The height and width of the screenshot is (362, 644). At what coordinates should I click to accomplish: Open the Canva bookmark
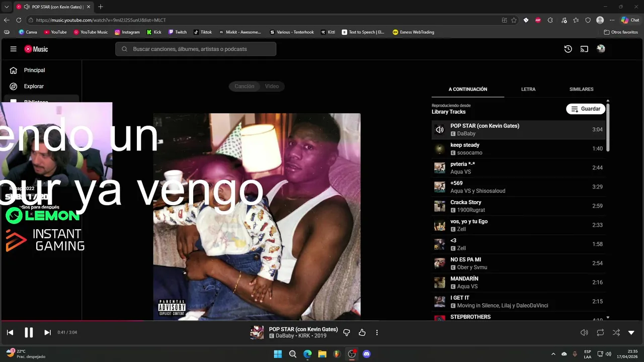coord(28,32)
